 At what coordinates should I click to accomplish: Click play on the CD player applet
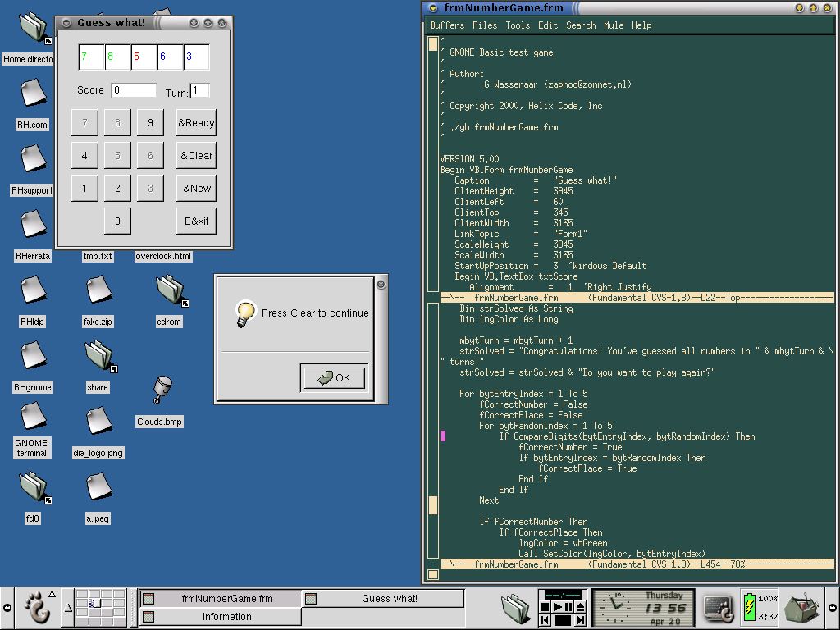click(557, 607)
